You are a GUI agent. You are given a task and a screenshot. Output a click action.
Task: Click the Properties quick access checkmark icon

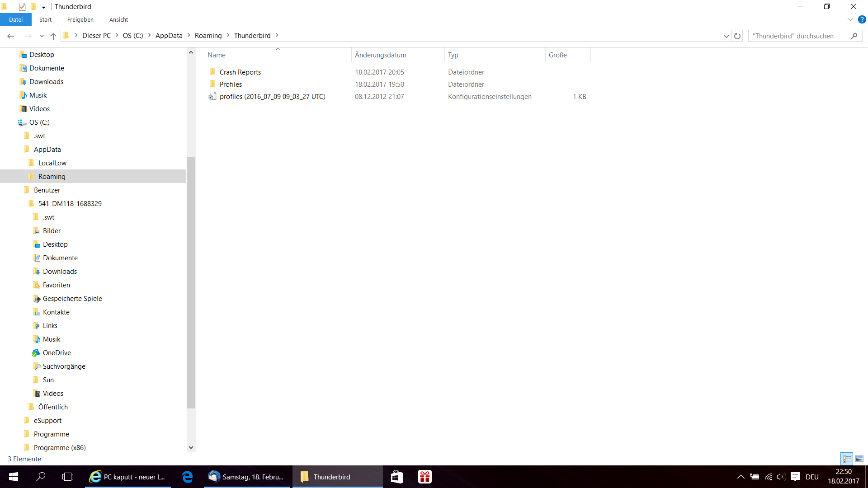22,7
